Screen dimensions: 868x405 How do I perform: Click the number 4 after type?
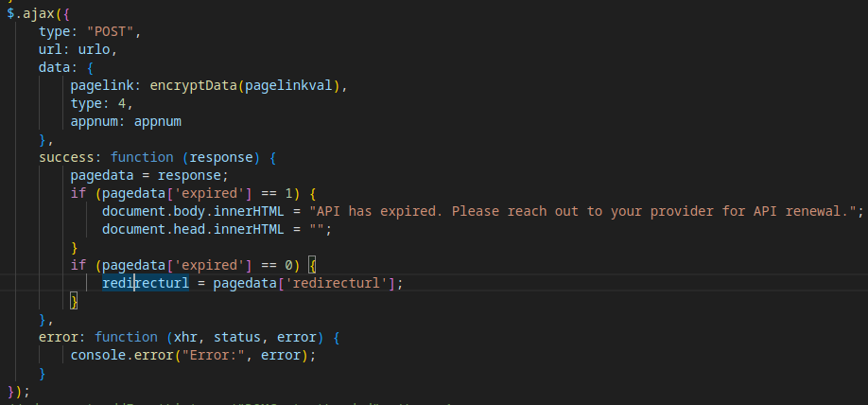pyautogui.click(x=121, y=103)
